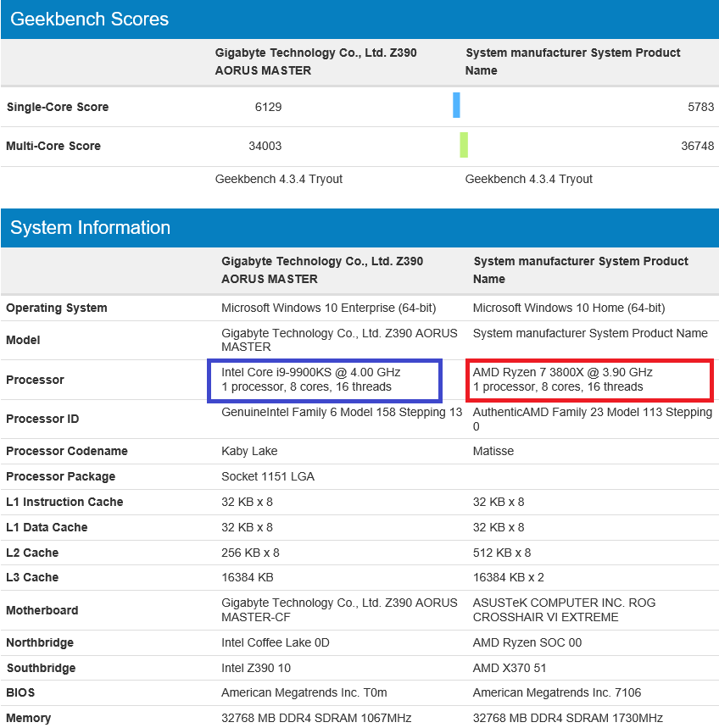Click the Operating System row label
The width and height of the screenshot is (719, 728).
coord(57,308)
